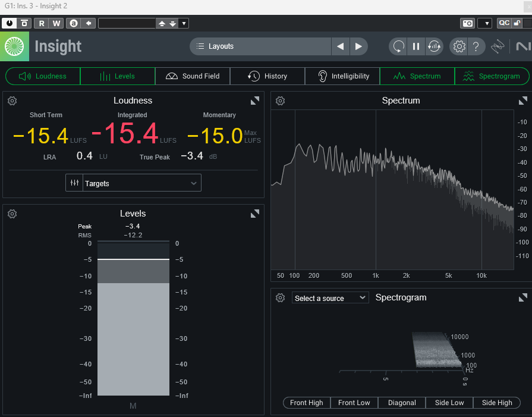Viewport: 532px width, 417px height.
Task: Enable the Intelligibility module tab
Action: (342, 76)
